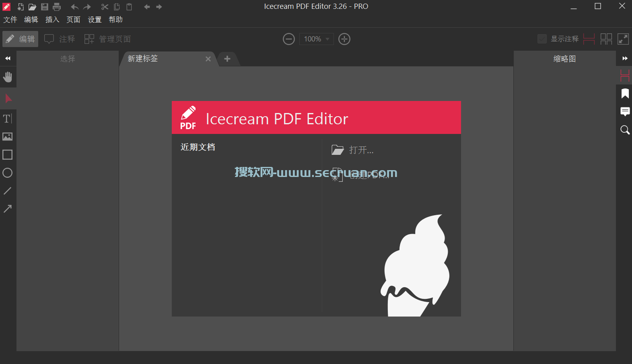Click the redo arrow icon

87,7
